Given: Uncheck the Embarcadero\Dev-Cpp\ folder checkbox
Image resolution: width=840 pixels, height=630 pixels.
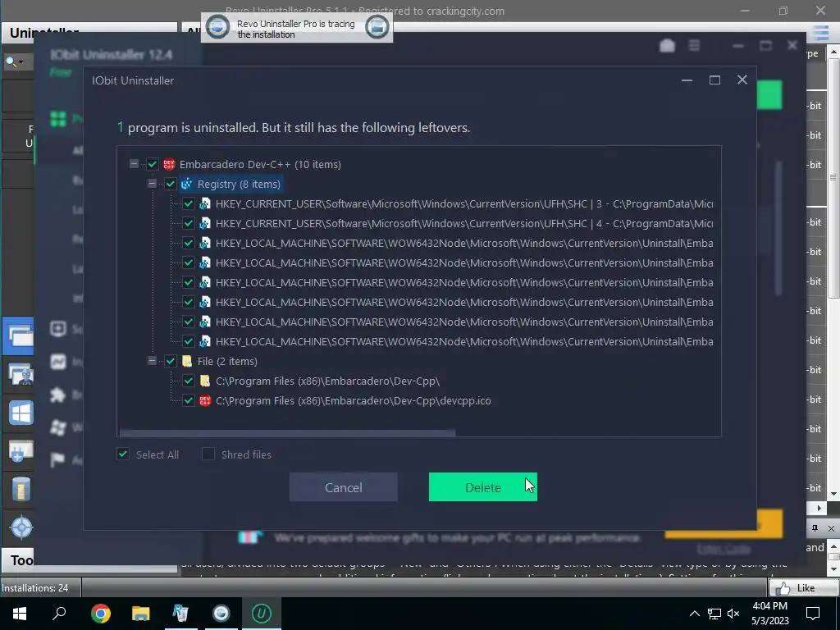Looking at the screenshot, I should 189,381.
